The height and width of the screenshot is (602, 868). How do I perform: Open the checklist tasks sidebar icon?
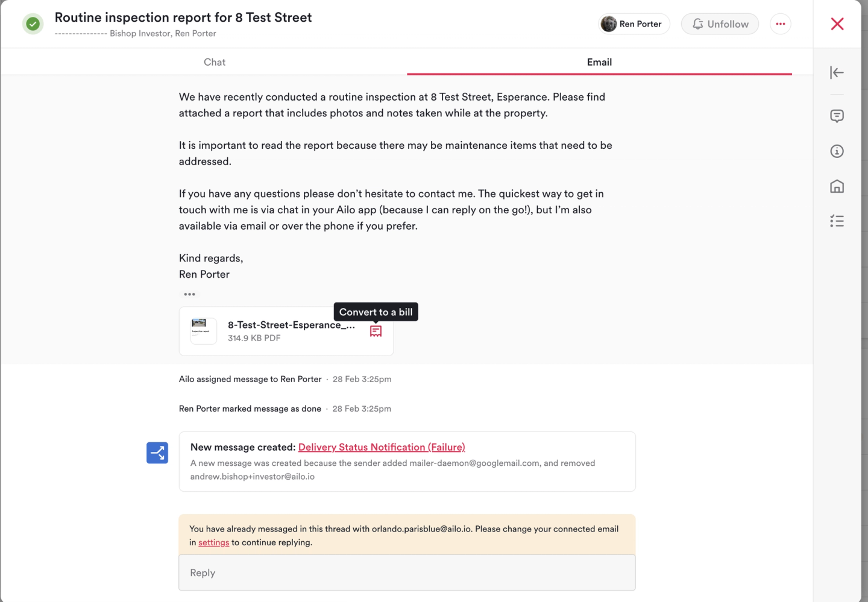(837, 221)
